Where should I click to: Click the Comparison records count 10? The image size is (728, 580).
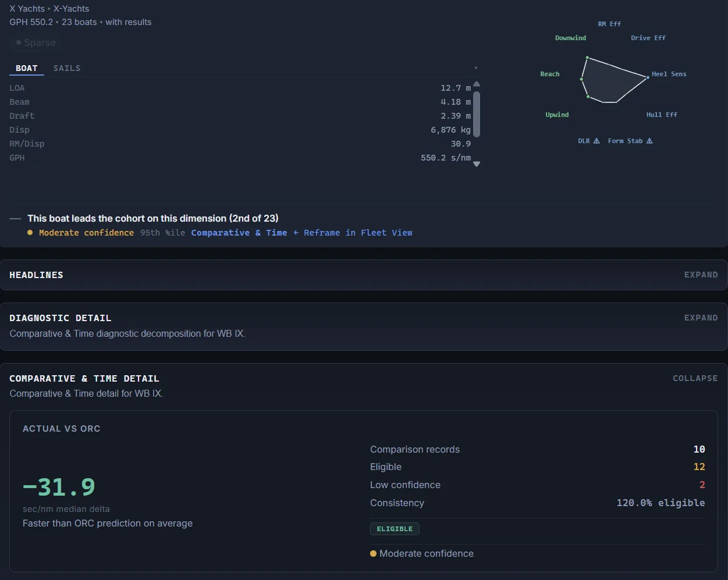tap(699, 449)
